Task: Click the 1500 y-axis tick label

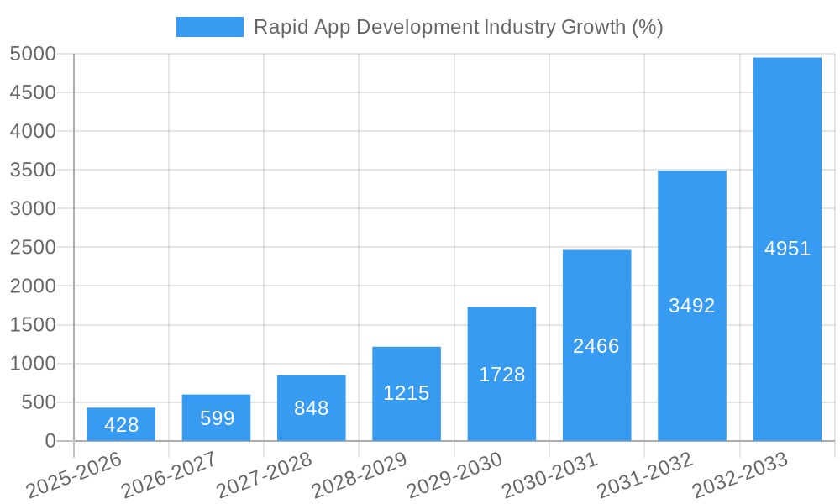Action: [x=33, y=324]
